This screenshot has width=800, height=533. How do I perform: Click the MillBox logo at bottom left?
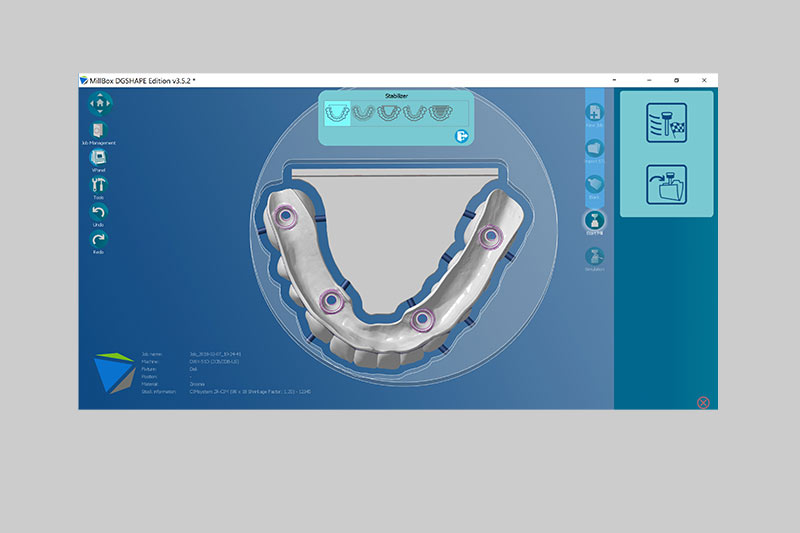coord(114,372)
